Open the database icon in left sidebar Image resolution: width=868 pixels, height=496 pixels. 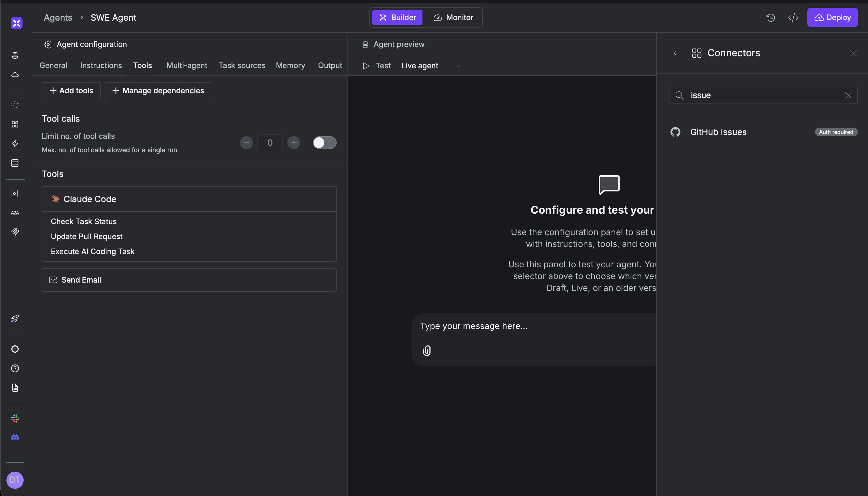15,163
